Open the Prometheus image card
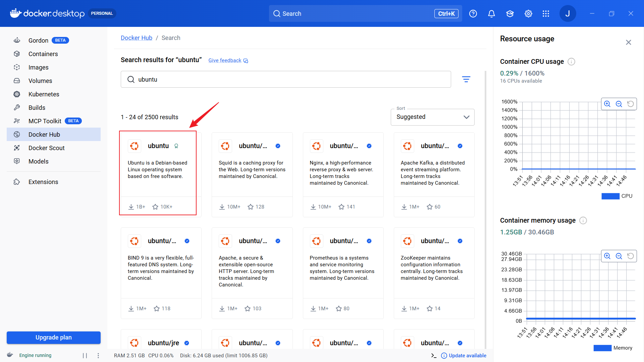Screen dimensions: 644x362 pos(343,273)
